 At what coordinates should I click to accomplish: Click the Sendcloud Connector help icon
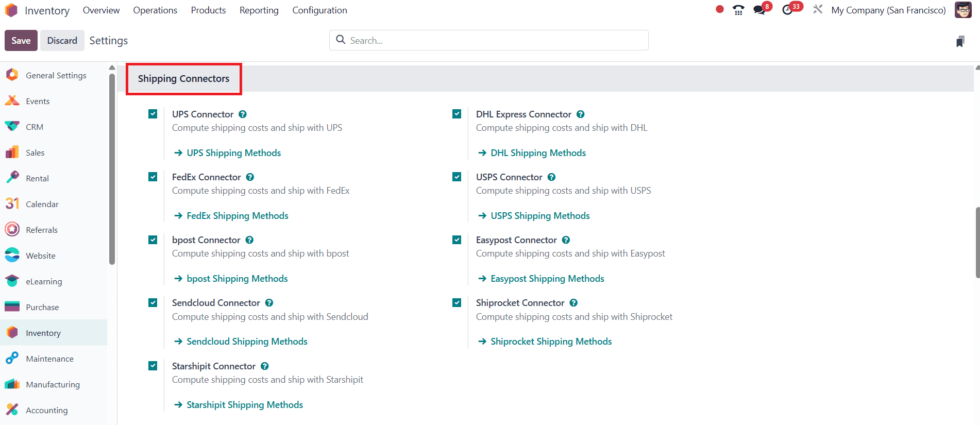(269, 303)
